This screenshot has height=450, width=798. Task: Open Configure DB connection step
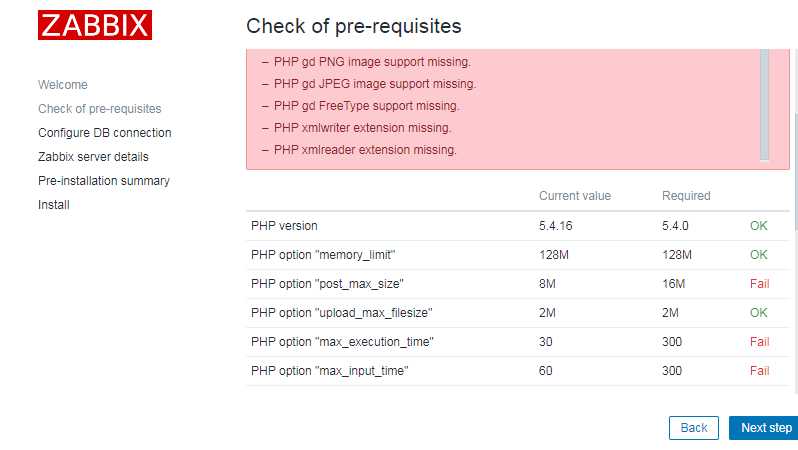[104, 132]
